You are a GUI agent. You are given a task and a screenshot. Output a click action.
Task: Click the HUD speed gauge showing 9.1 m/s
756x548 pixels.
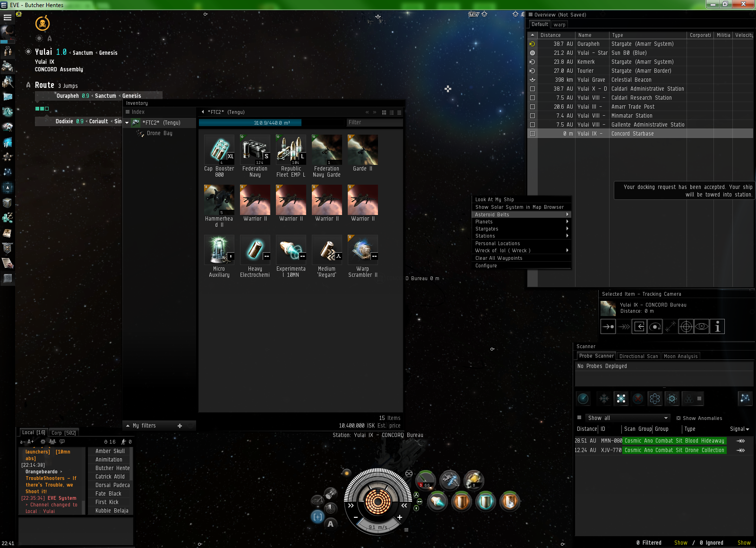tap(378, 527)
